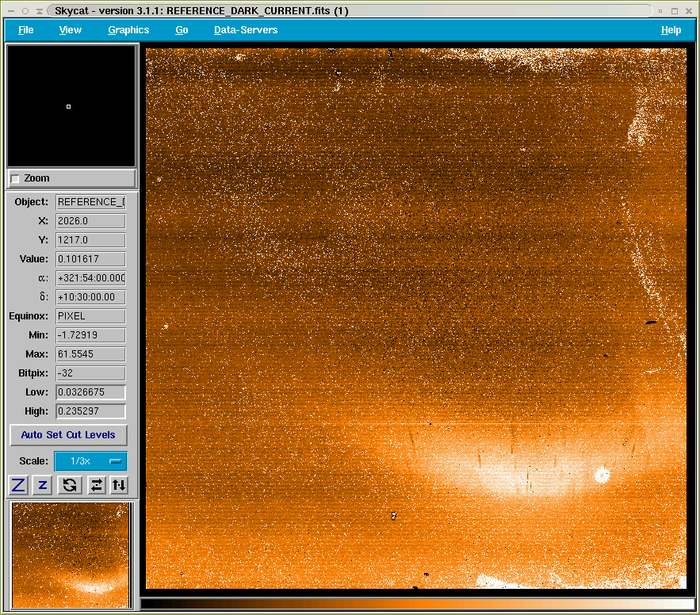Click the pan window thumbnail of the image

point(71,555)
